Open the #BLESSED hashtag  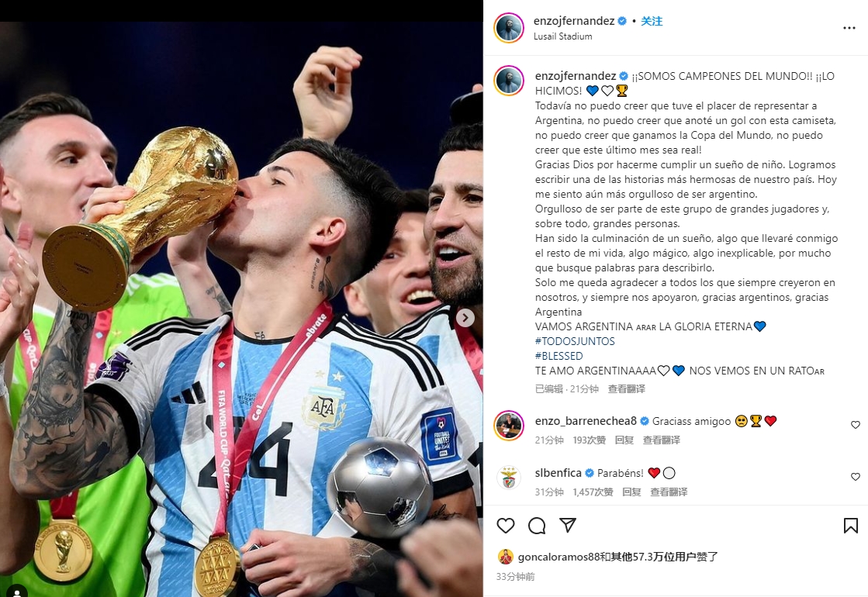[x=558, y=356]
